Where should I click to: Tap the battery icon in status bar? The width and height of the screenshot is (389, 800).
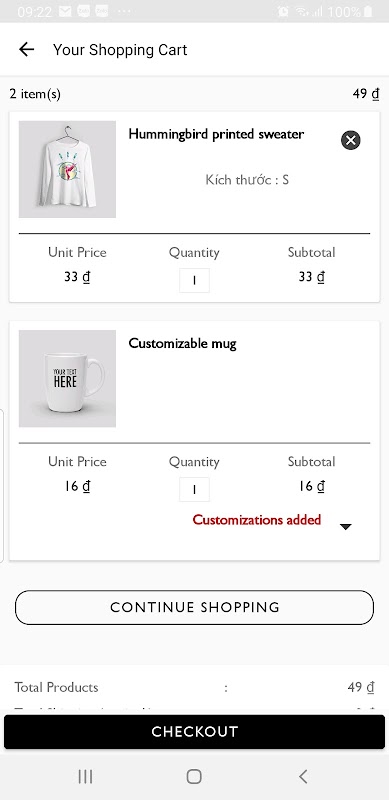pos(368,12)
